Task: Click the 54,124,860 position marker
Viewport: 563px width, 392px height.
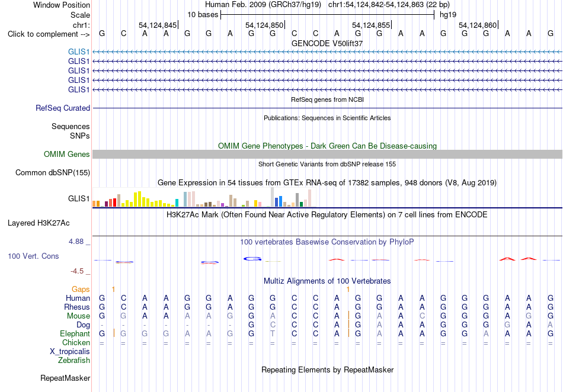Action: [478, 25]
